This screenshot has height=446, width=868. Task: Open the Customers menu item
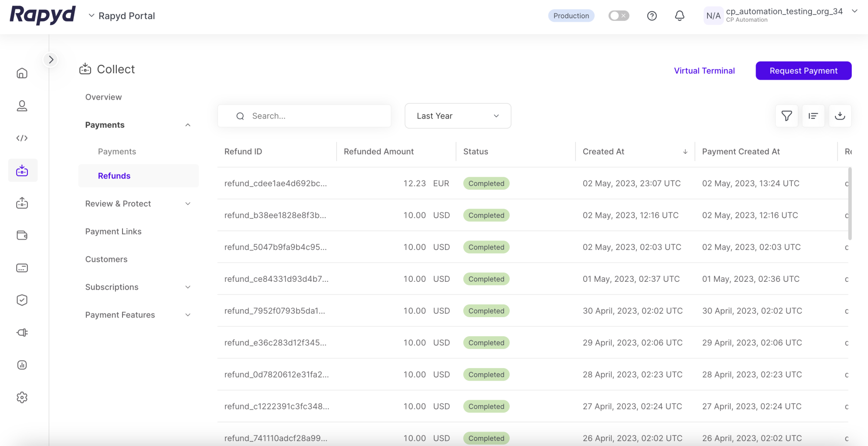tap(106, 260)
